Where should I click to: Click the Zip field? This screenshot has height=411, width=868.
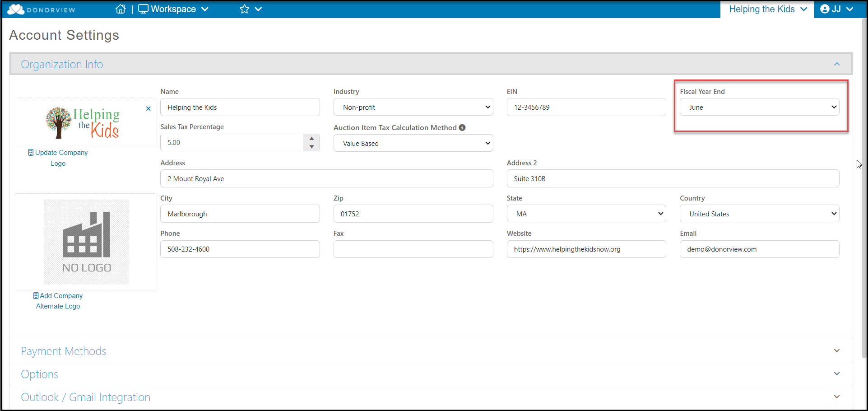point(413,214)
